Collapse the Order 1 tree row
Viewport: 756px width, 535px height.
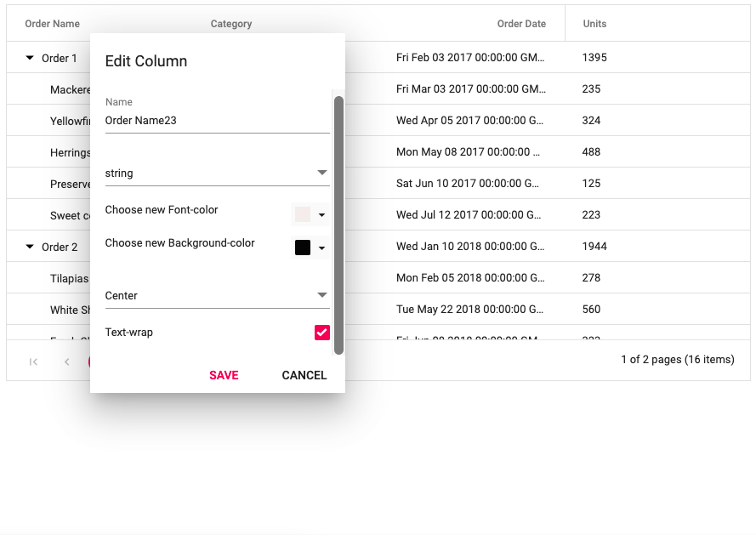tap(30, 58)
